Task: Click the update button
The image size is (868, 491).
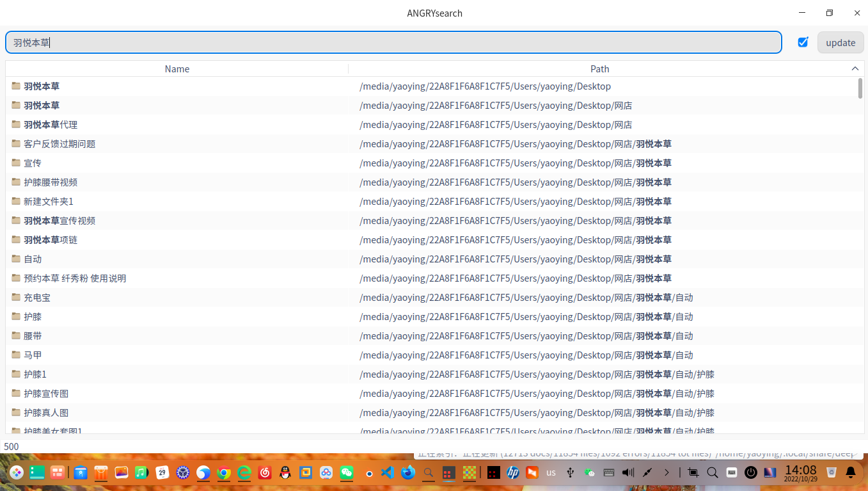Action: click(840, 43)
